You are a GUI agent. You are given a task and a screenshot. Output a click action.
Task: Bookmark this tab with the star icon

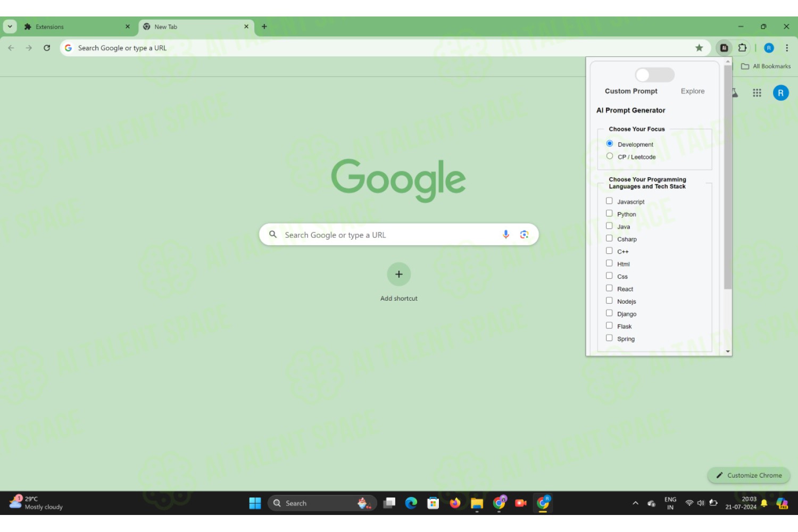pos(699,48)
